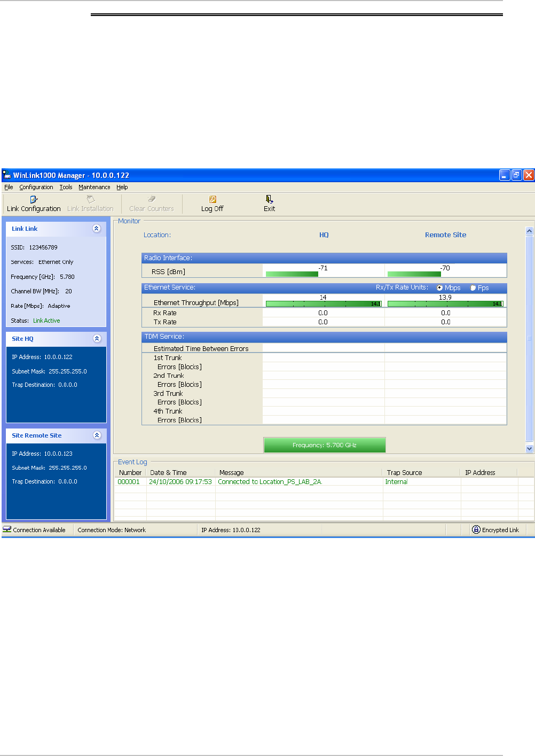This screenshot has height=756, width=535.
Task: Click the Message column header
Action: tap(299, 472)
